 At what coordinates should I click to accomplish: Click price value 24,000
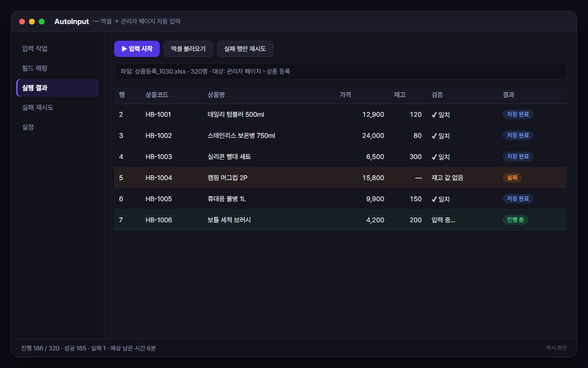point(373,135)
